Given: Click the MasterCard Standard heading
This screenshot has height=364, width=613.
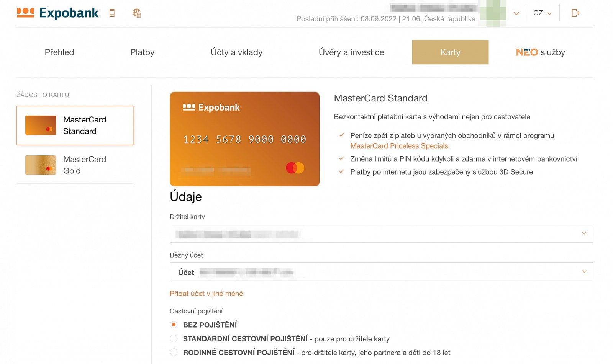Looking at the screenshot, I should pyautogui.click(x=380, y=98).
